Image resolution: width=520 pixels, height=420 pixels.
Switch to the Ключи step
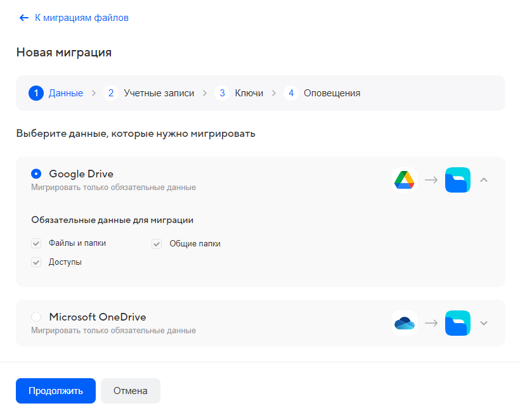tap(247, 92)
